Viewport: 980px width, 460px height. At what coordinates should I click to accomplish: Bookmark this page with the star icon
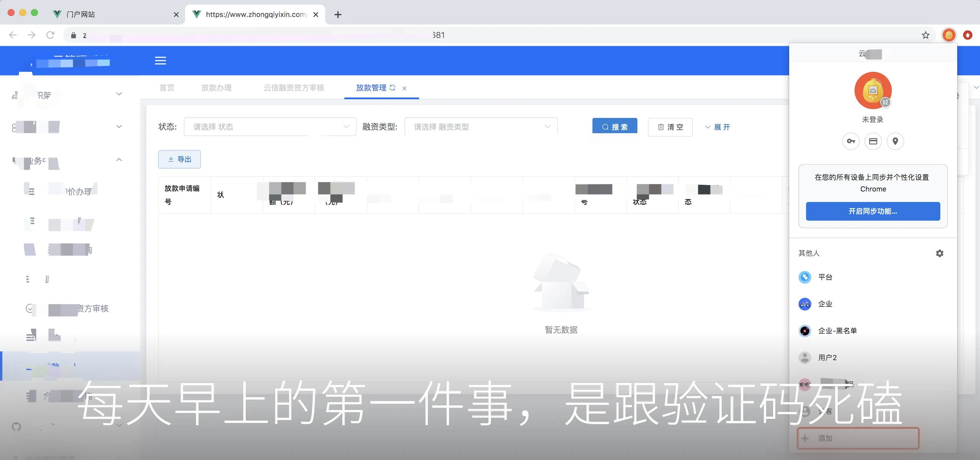tap(926, 35)
